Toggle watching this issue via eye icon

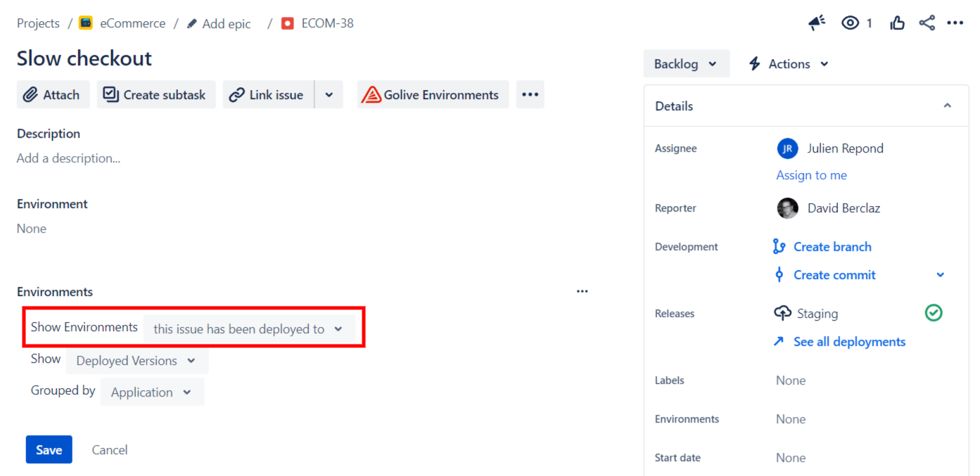tap(851, 23)
